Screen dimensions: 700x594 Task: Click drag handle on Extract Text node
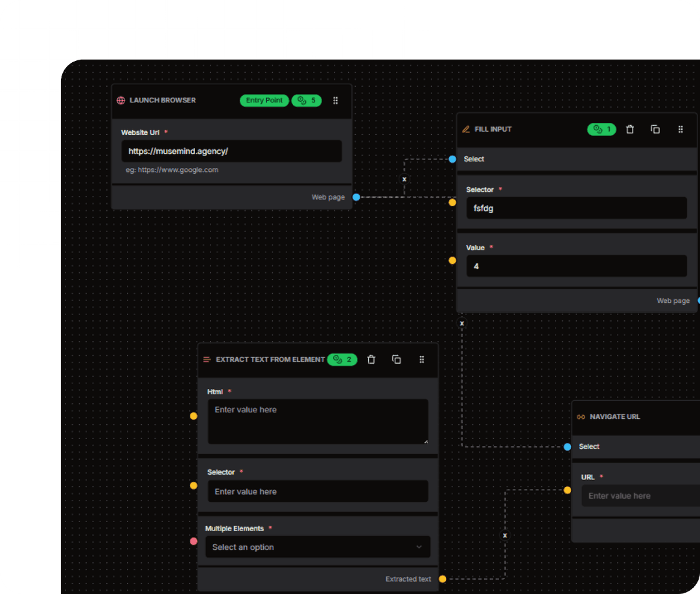tap(422, 360)
